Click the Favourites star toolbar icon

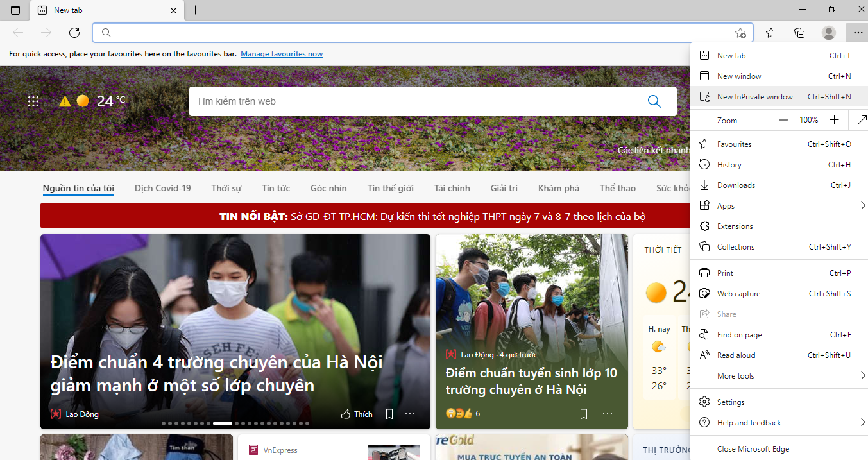click(771, 33)
